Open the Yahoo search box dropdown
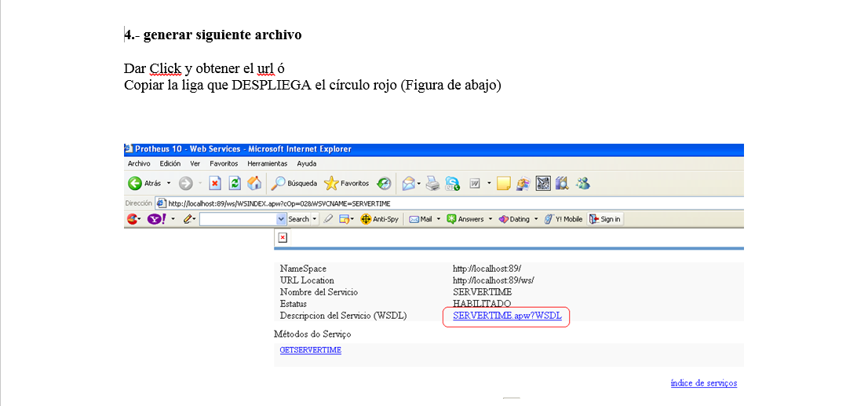This screenshot has height=406, width=868. [x=281, y=219]
